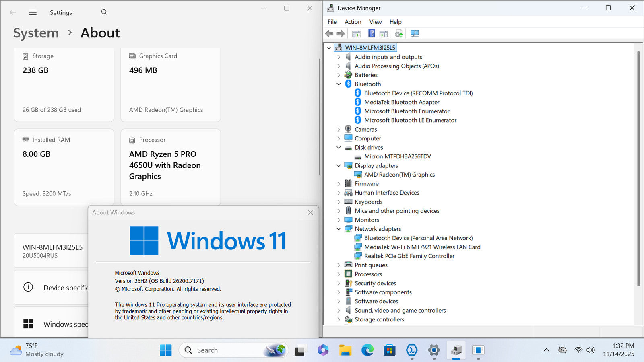644x362 pixels.
Task: Open the View menu
Action: click(375, 22)
